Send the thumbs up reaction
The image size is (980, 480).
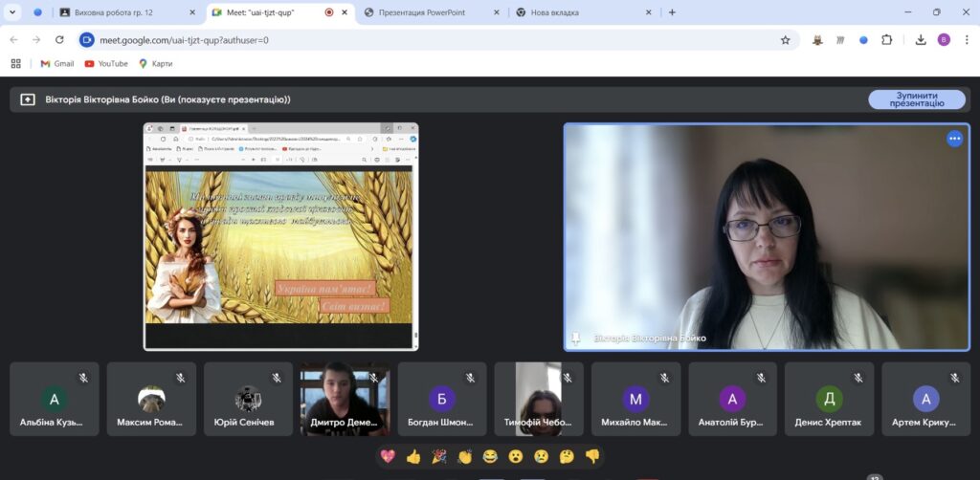(x=413, y=456)
